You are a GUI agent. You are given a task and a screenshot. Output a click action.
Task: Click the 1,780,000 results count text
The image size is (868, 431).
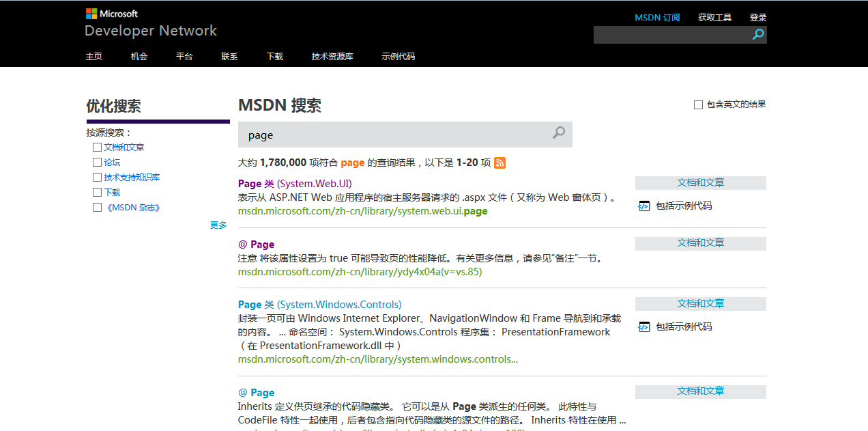(x=283, y=163)
